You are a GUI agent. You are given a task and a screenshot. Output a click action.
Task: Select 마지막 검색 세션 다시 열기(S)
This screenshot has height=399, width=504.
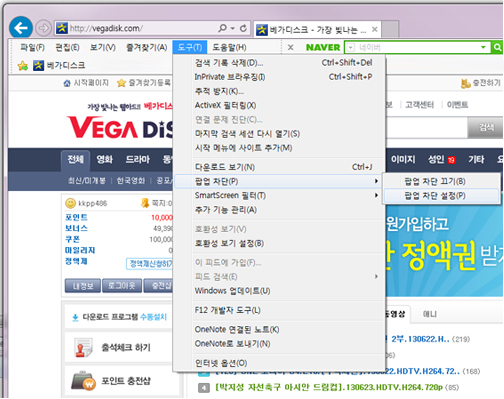coord(279,134)
